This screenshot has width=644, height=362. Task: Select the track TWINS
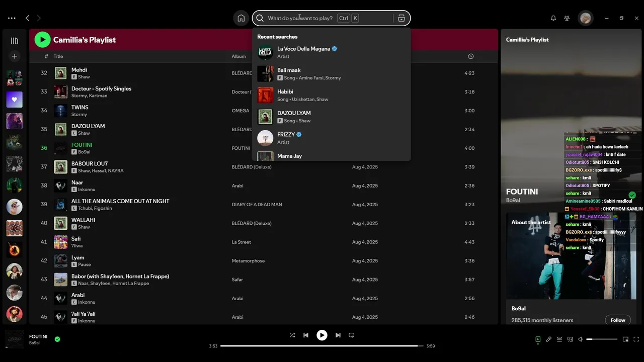79,107
